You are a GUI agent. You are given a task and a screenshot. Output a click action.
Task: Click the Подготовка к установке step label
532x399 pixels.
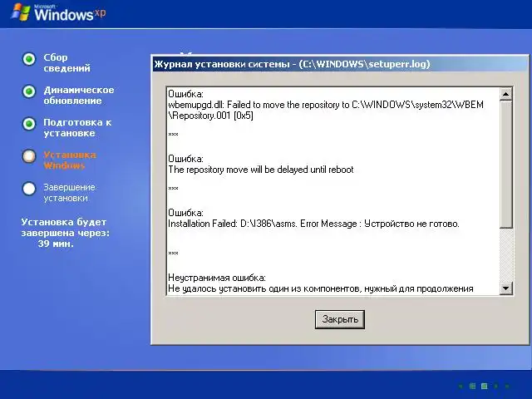tap(77, 127)
